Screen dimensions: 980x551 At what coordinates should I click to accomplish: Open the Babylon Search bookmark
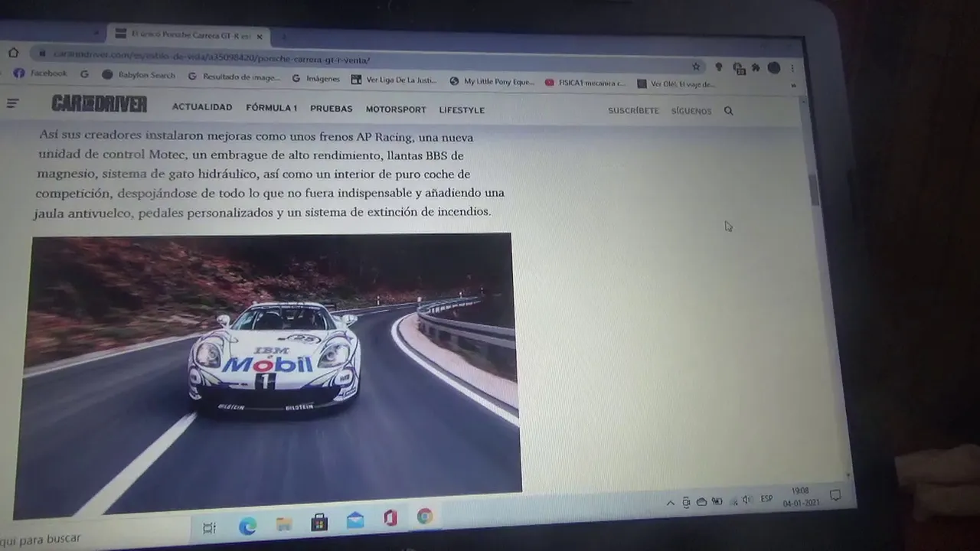coord(139,75)
